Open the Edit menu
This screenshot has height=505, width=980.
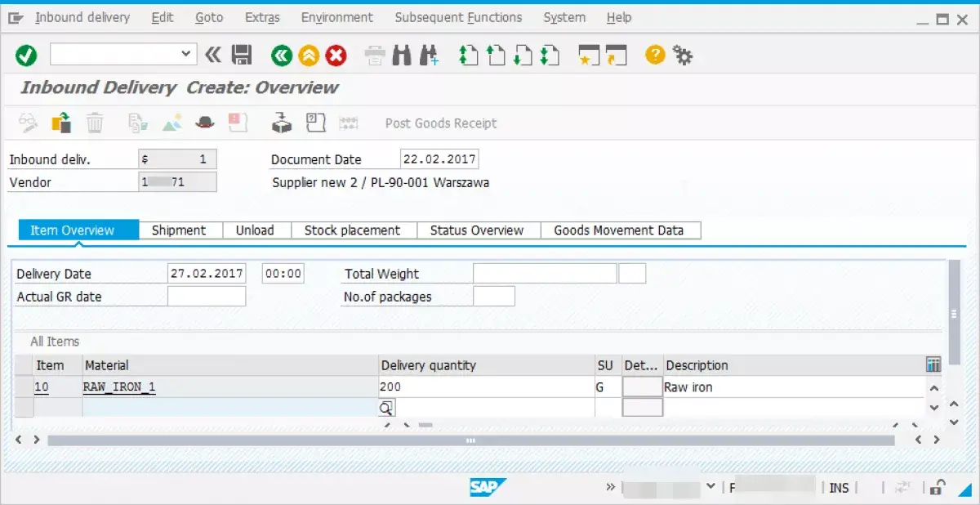163,17
